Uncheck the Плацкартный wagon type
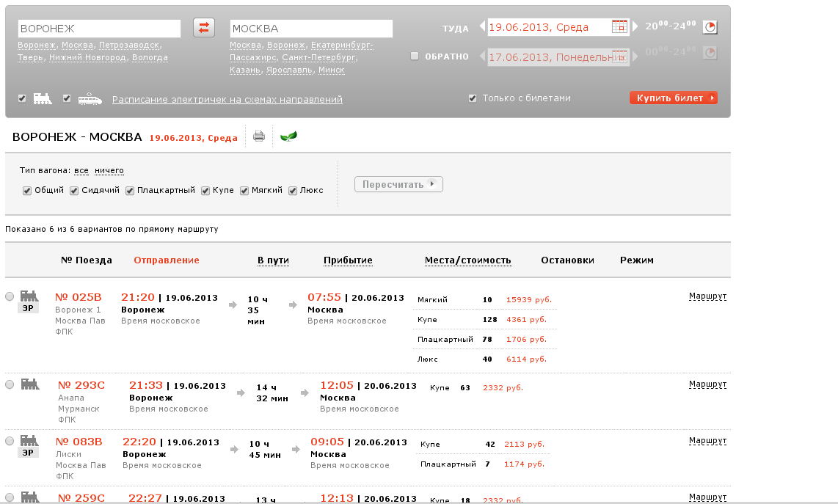Image resolution: width=838 pixels, height=504 pixels. [130, 191]
